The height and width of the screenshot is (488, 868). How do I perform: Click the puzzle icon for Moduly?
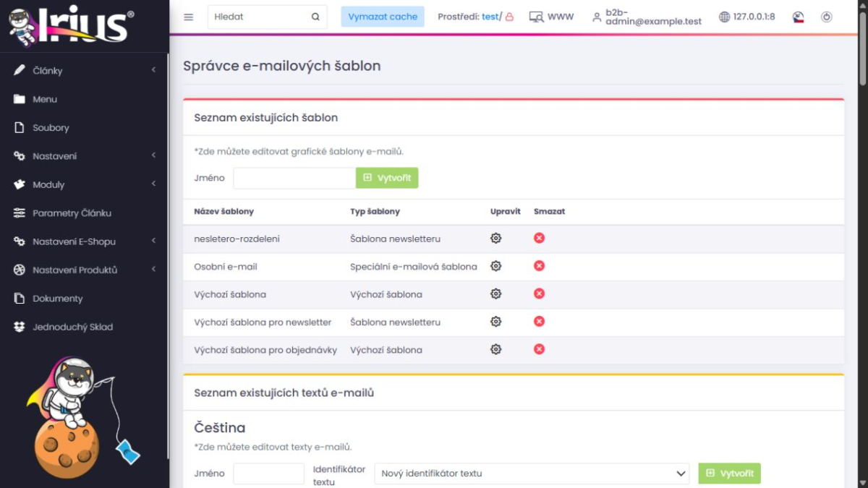click(x=20, y=184)
